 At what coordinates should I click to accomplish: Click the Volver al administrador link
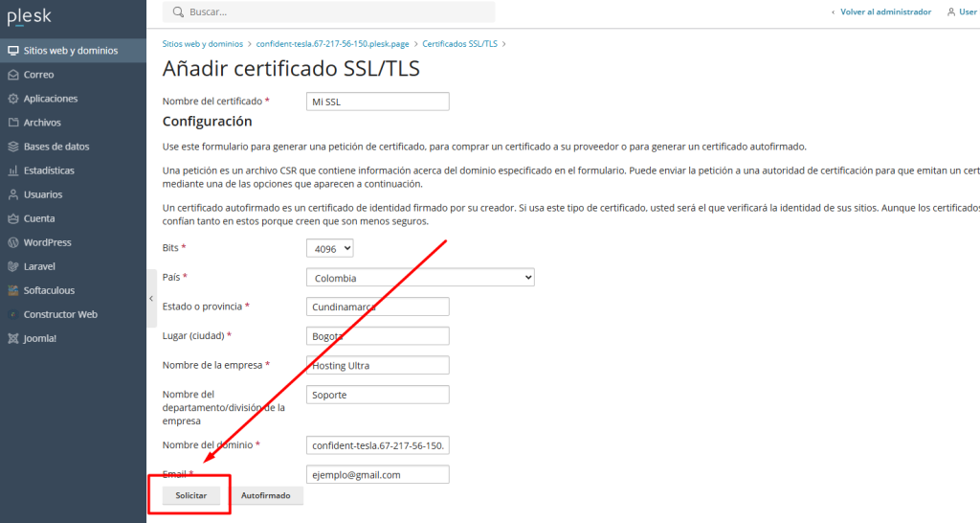tap(885, 12)
